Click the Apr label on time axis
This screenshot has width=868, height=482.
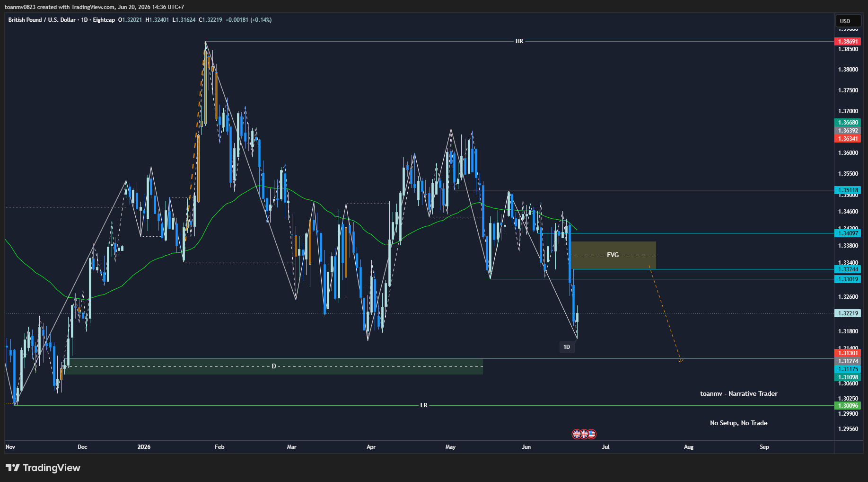pos(371,447)
